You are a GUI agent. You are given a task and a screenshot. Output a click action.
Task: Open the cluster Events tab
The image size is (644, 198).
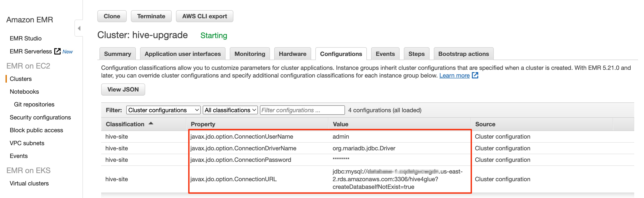tap(385, 54)
